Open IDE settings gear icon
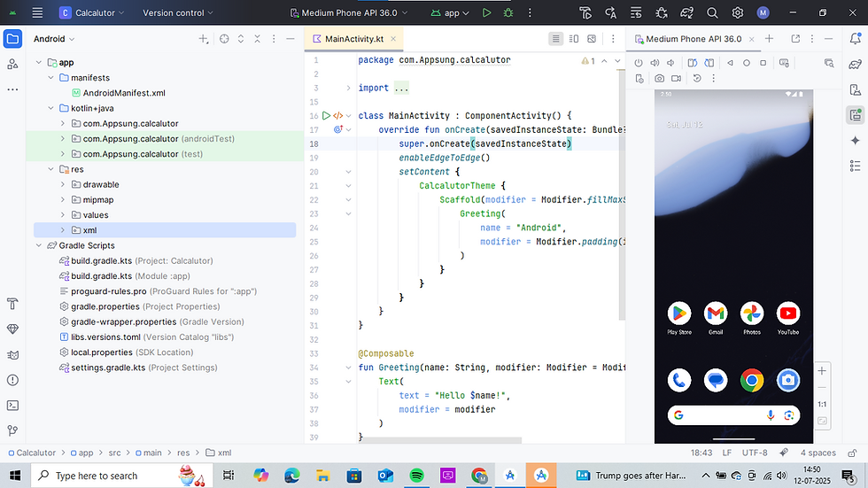 (x=737, y=12)
